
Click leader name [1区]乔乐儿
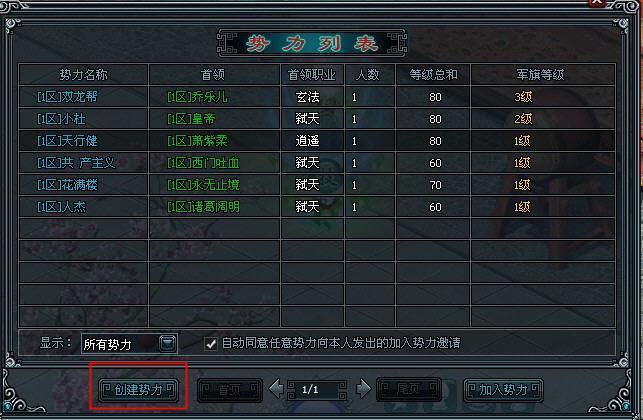point(197,97)
